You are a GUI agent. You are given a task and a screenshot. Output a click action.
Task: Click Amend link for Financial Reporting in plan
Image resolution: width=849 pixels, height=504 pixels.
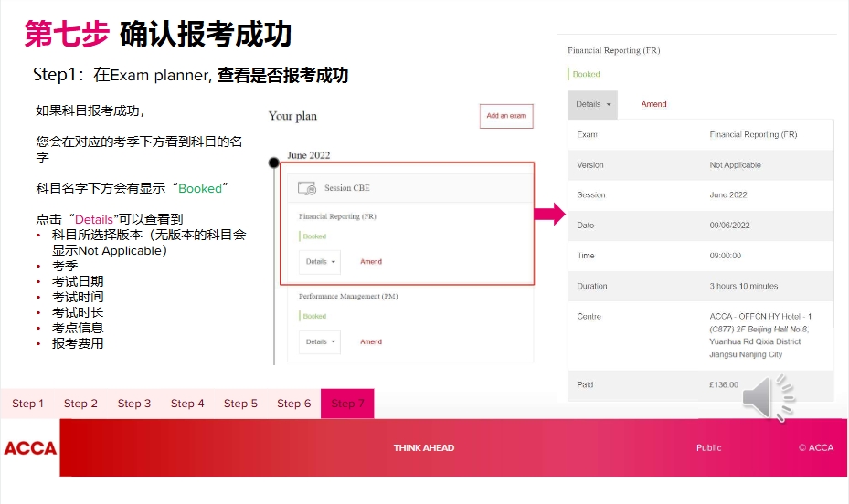tap(371, 262)
